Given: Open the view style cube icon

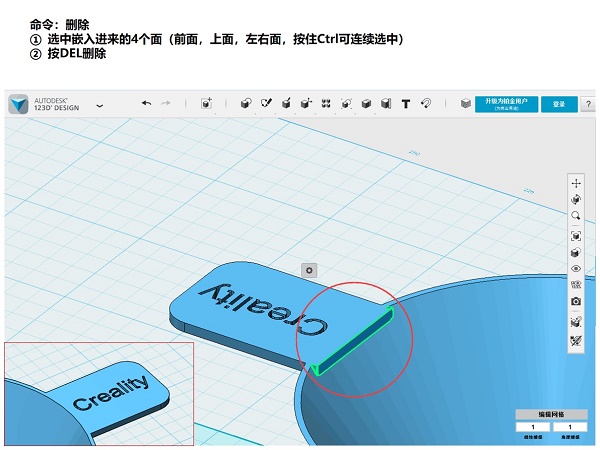Looking at the screenshot, I should pyautogui.click(x=576, y=253).
